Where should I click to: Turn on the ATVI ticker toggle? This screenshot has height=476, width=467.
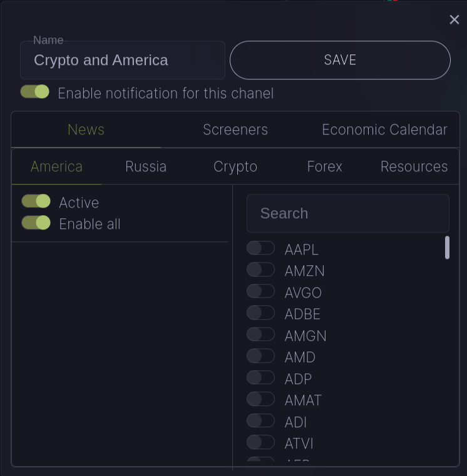[260, 442]
